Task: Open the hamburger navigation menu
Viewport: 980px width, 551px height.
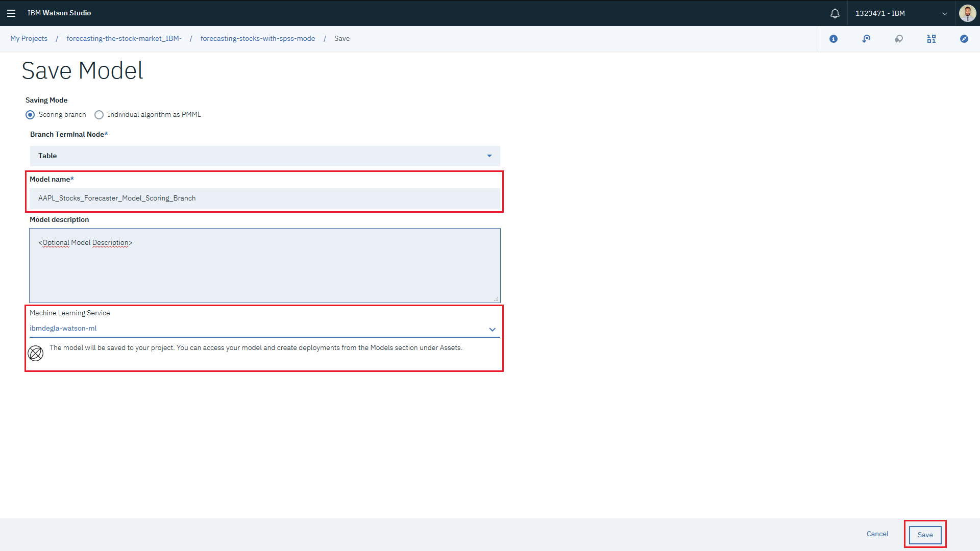Action: [x=11, y=13]
